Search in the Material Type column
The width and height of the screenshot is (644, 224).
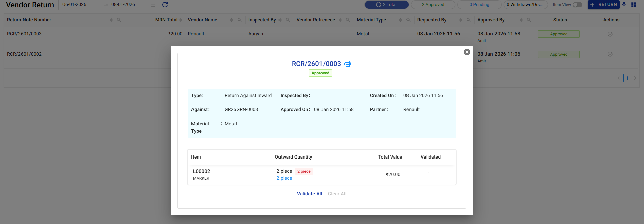(x=408, y=20)
